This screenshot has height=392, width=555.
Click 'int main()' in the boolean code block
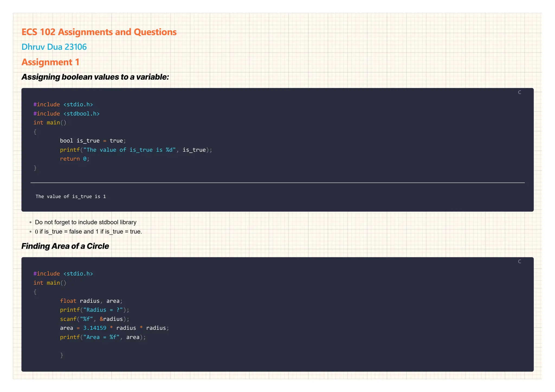pyautogui.click(x=50, y=123)
